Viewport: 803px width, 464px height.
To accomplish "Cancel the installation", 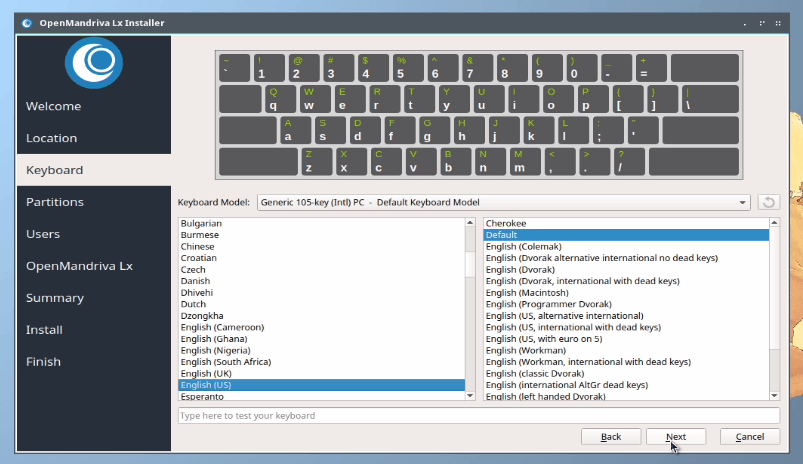I will click(750, 437).
